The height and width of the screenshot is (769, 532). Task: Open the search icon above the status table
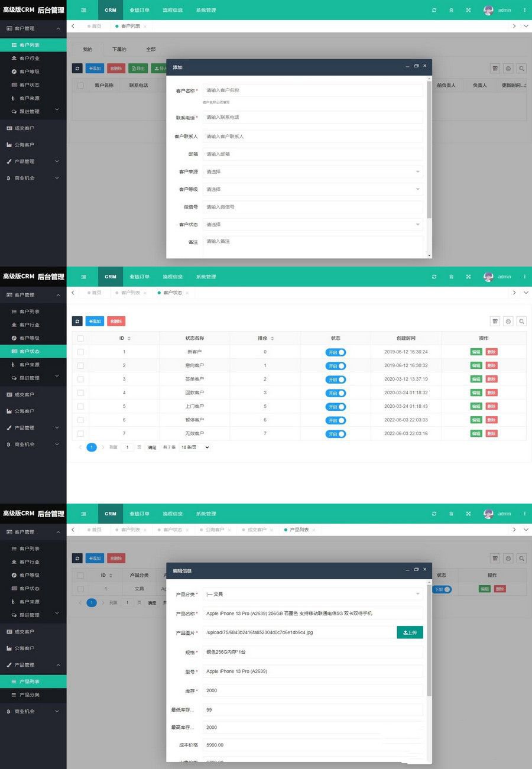point(521,321)
